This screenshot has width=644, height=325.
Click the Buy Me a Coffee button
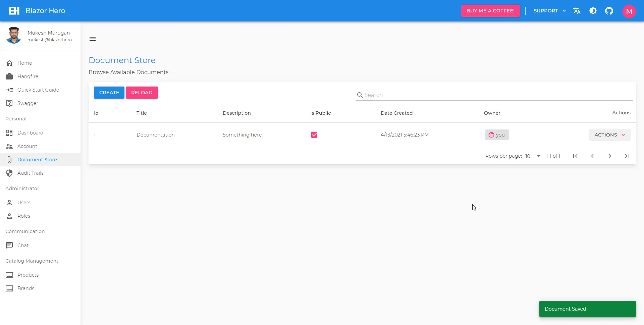[490, 10]
